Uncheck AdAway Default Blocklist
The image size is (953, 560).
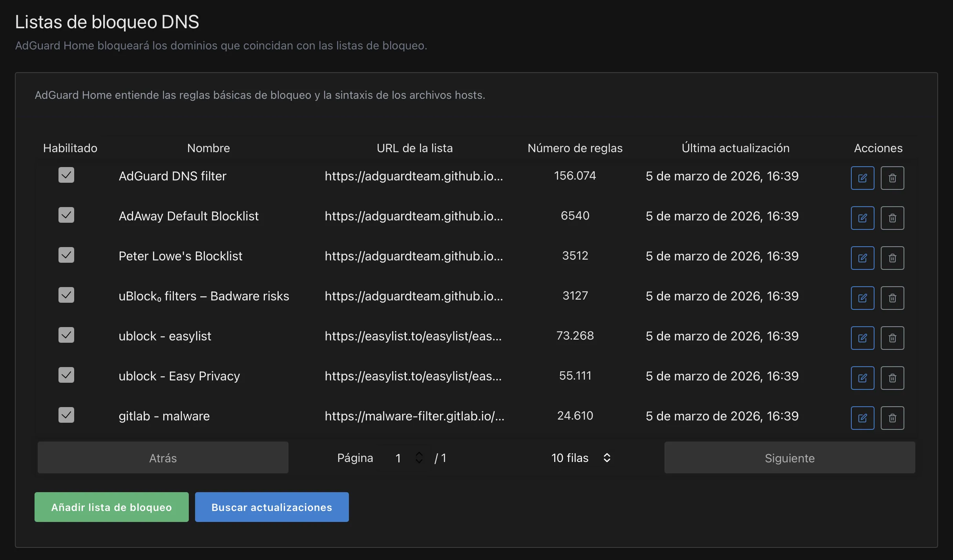coord(66,215)
